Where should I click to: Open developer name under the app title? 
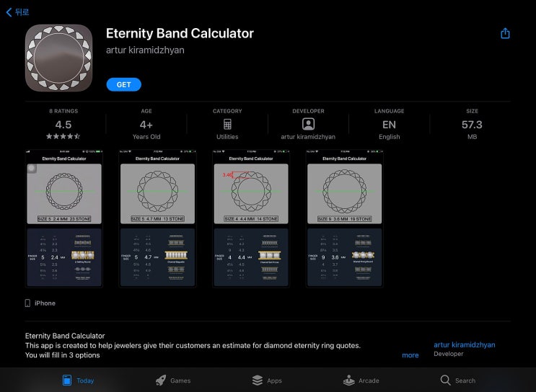pyautogui.click(x=145, y=50)
